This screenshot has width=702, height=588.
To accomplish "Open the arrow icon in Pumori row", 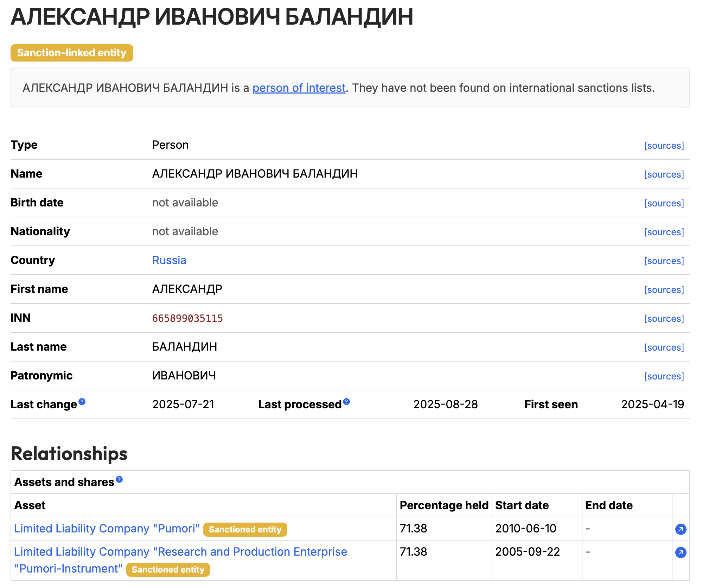I will click(681, 529).
